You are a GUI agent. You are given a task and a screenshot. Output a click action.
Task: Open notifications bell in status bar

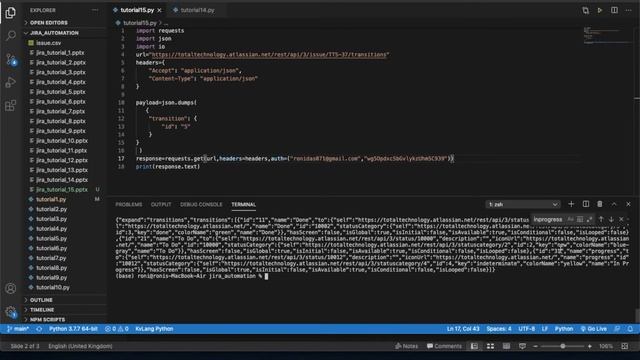point(630,329)
